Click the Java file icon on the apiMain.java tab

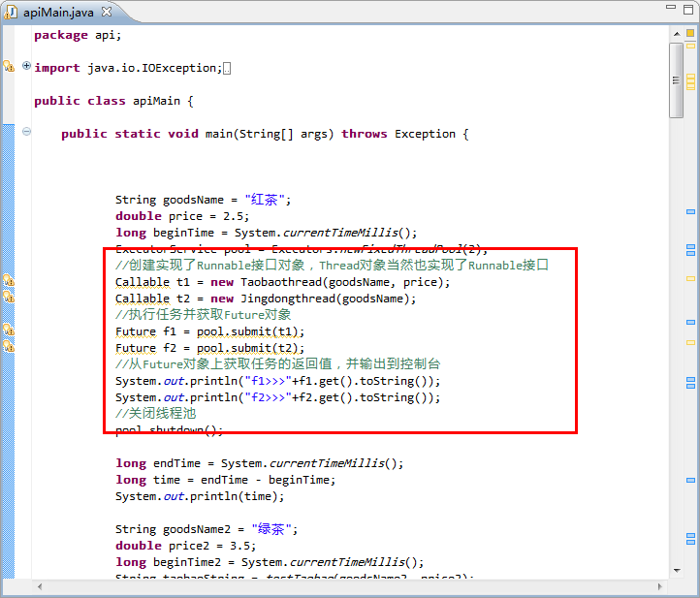(x=12, y=12)
